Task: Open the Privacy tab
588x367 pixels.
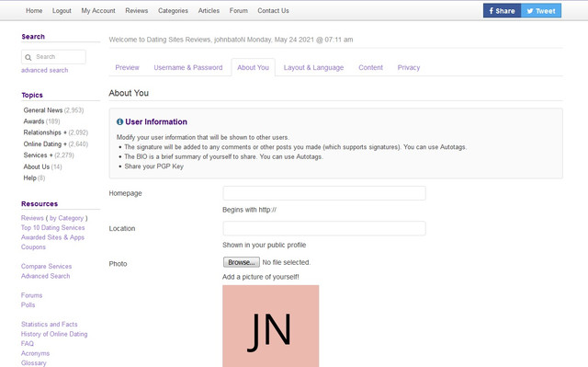Action: point(409,67)
